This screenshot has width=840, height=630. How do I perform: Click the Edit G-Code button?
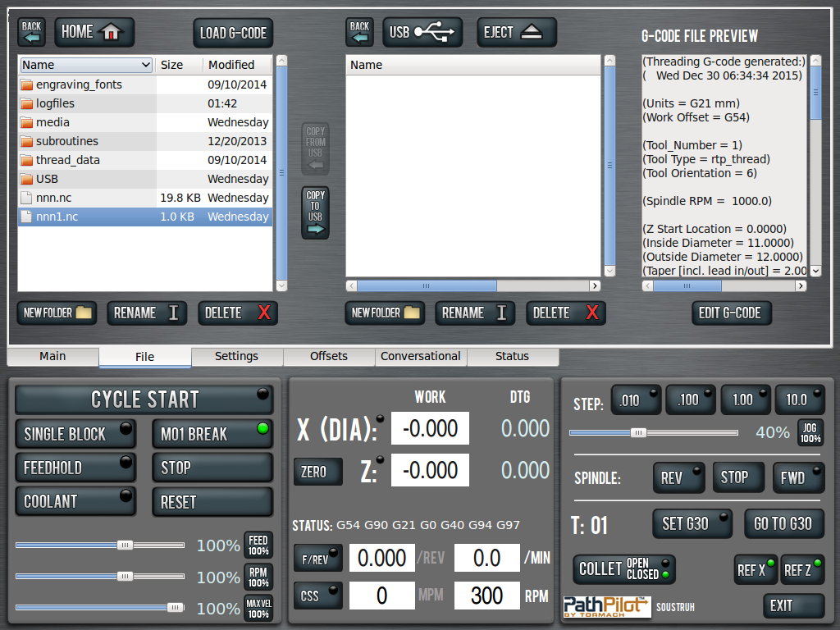[731, 313]
